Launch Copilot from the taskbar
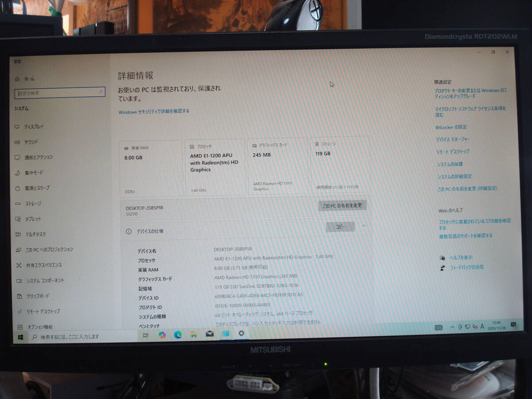532x399 pixels. pyautogui.click(x=162, y=335)
